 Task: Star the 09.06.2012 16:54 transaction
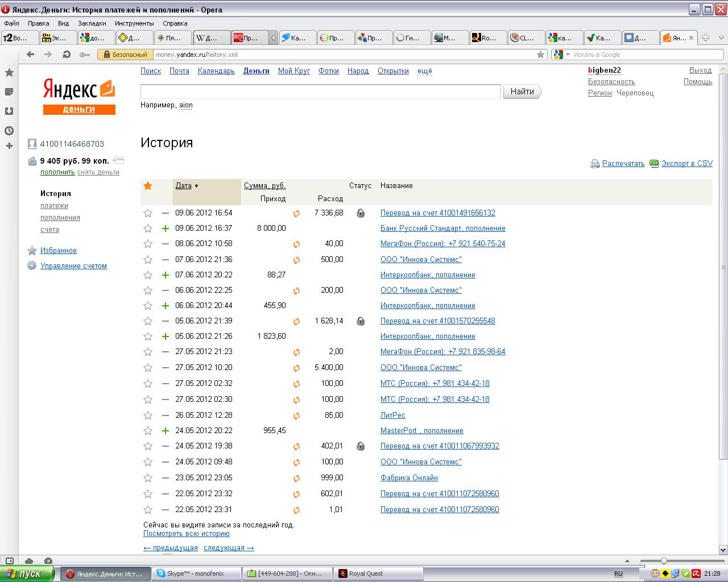pos(148,213)
